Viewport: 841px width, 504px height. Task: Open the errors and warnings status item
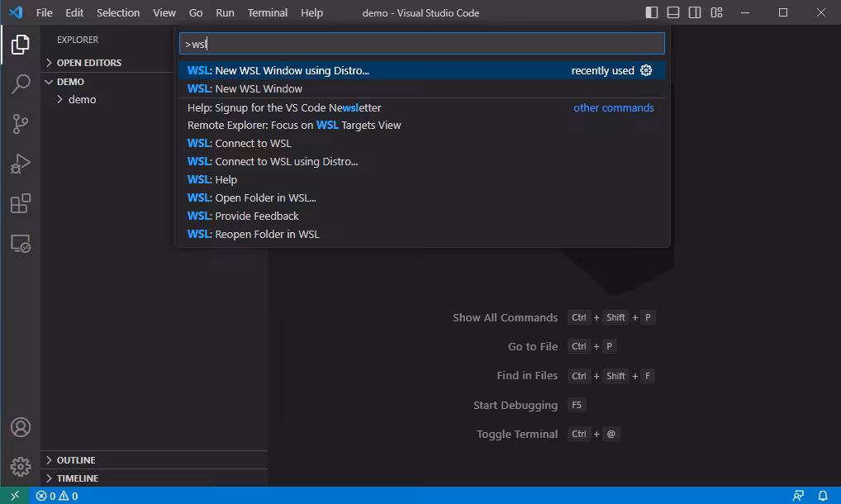point(57,496)
